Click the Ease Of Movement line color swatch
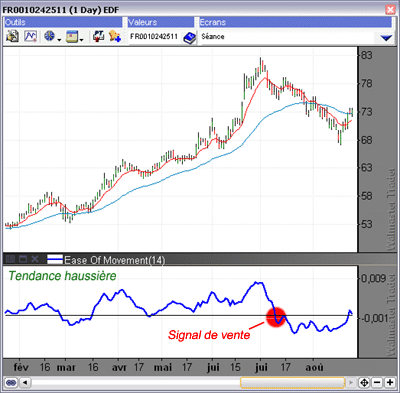Screen dimensions: 400x393 [55, 259]
